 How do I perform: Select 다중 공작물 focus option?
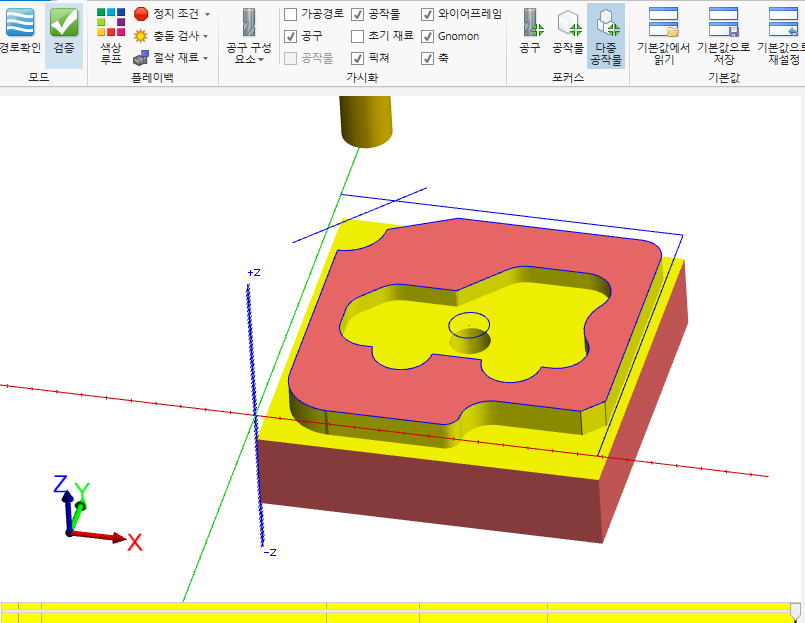606,36
